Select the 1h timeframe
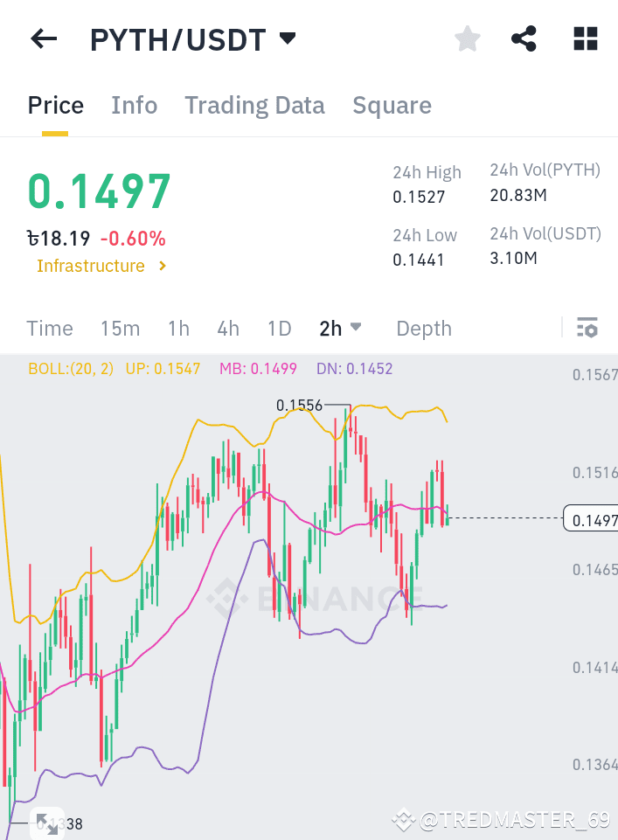618x840 pixels. tap(178, 328)
